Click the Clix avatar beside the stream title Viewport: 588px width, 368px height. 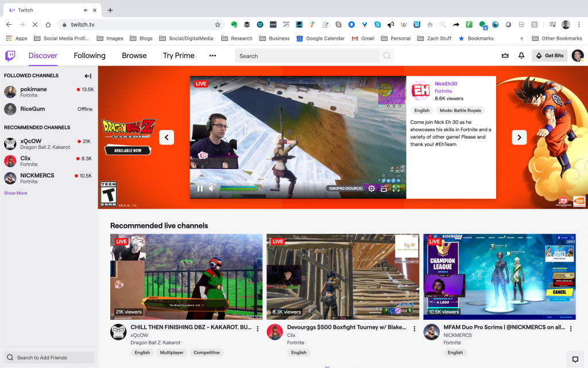click(x=275, y=332)
